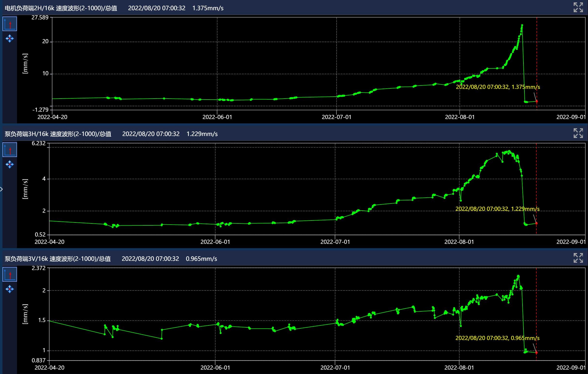
Task: Expand the collapsed left side panel chevron
Action: pyautogui.click(x=1, y=189)
